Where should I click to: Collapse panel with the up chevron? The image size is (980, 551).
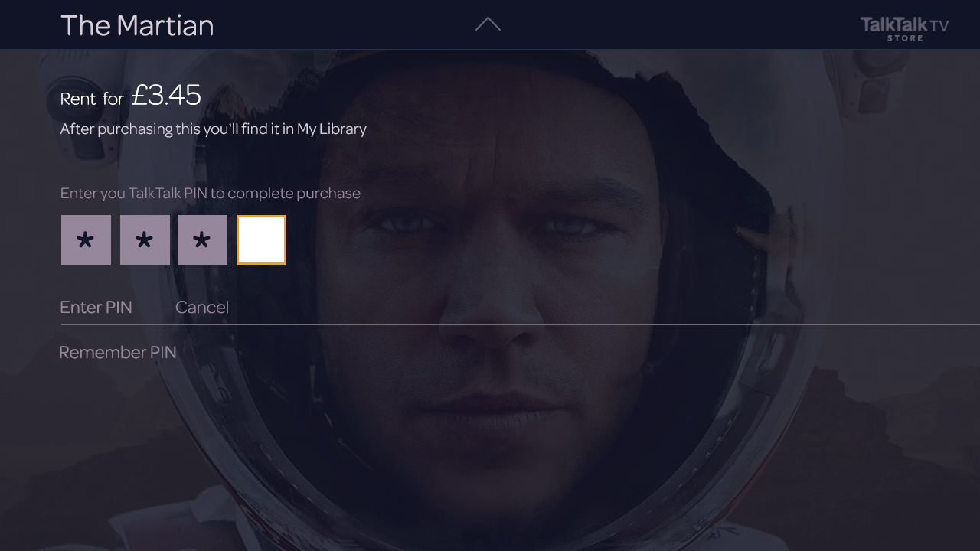[x=488, y=24]
